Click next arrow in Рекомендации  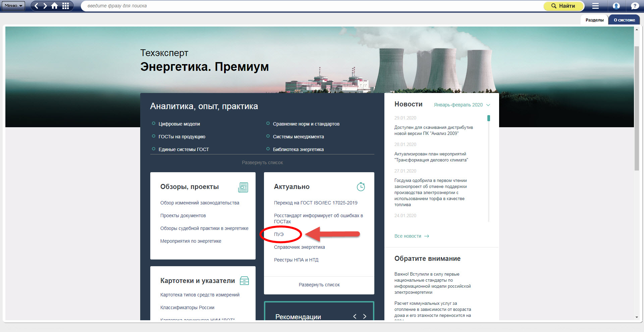point(365,316)
